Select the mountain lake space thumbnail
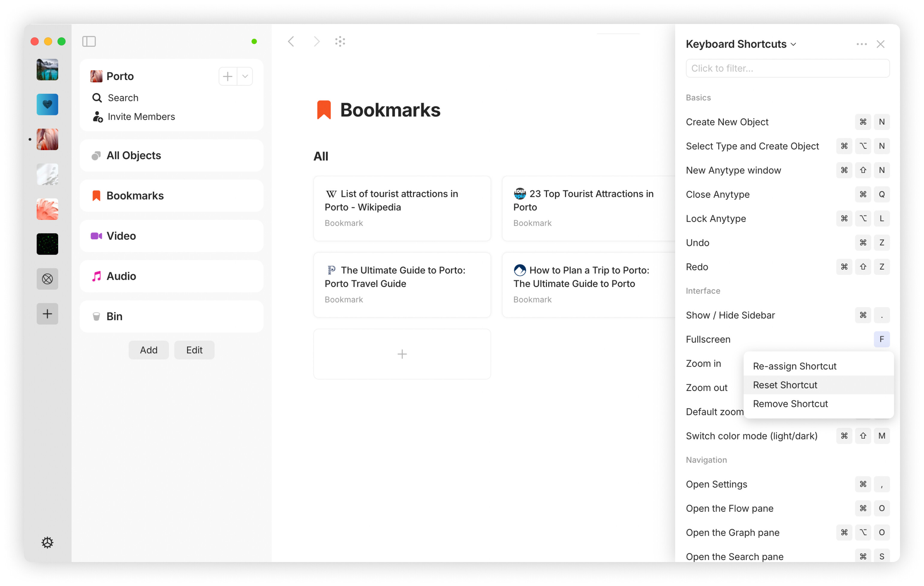 (x=47, y=70)
